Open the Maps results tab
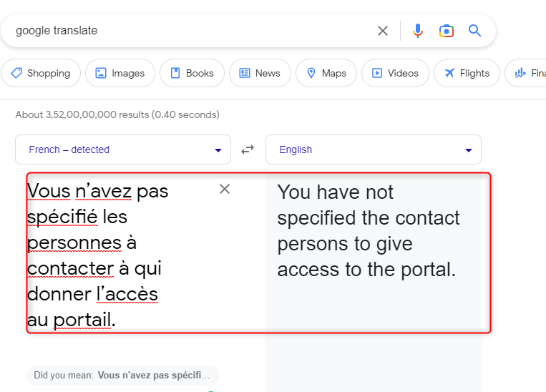Image resolution: width=546 pixels, height=392 pixels. click(326, 73)
